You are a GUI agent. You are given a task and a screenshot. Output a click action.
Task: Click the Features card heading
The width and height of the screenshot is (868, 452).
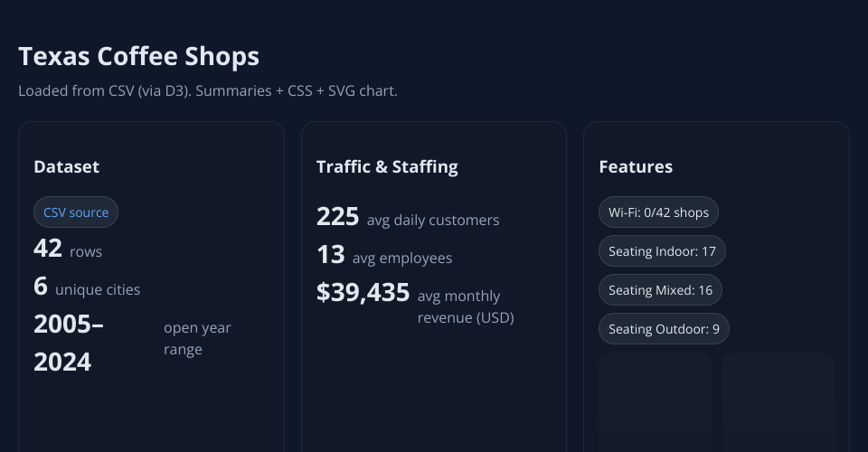pyautogui.click(x=636, y=166)
